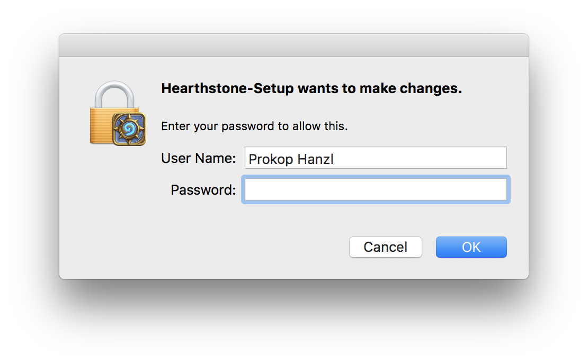Place cursor in blank area of User Name field
This screenshot has height=364, width=588.
point(420,158)
